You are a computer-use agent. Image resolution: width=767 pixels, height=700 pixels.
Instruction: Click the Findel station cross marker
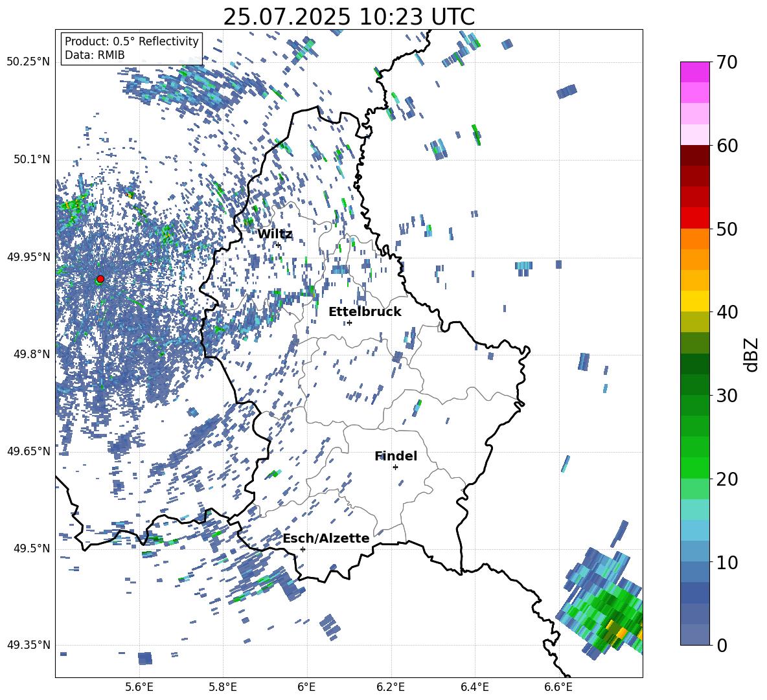395,468
